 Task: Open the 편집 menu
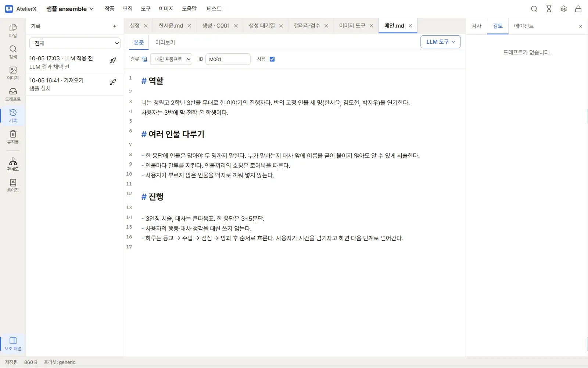pyautogui.click(x=128, y=8)
